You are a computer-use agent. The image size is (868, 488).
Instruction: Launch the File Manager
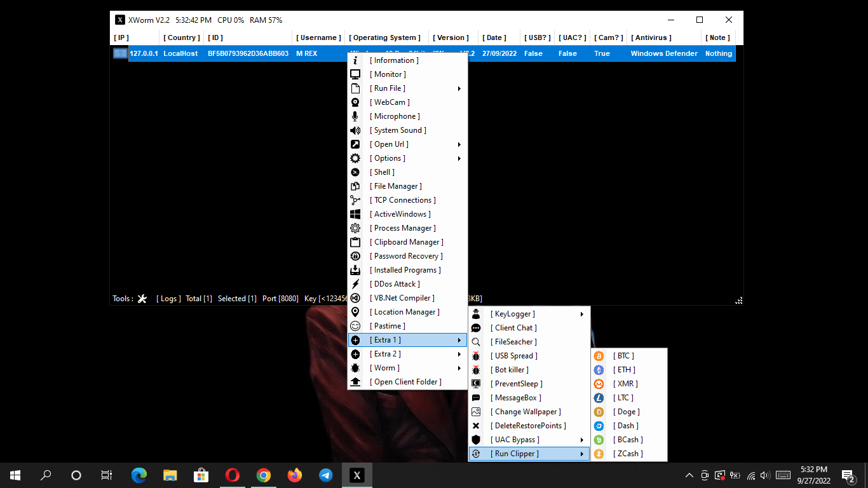(x=395, y=186)
